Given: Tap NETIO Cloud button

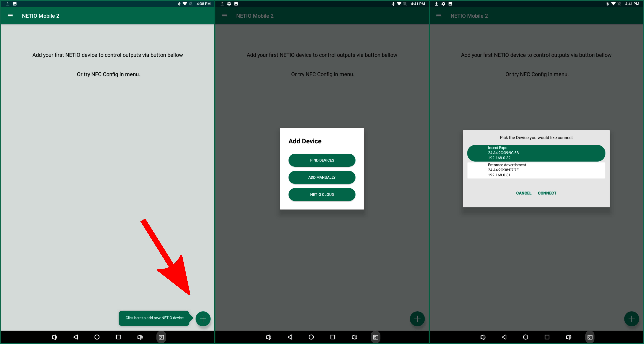Looking at the screenshot, I should pos(322,195).
